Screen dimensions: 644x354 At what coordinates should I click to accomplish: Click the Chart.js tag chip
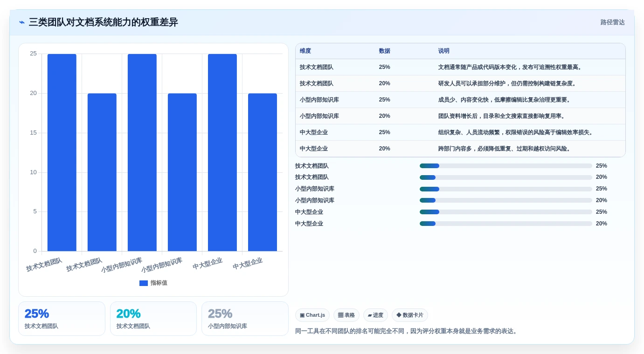coord(312,315)
